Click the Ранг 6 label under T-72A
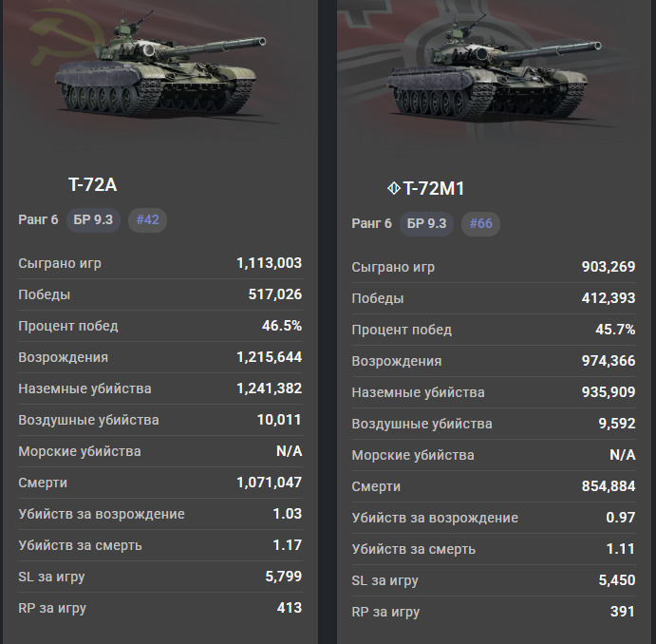Screen dimensions: 656x644 (38, 220)
